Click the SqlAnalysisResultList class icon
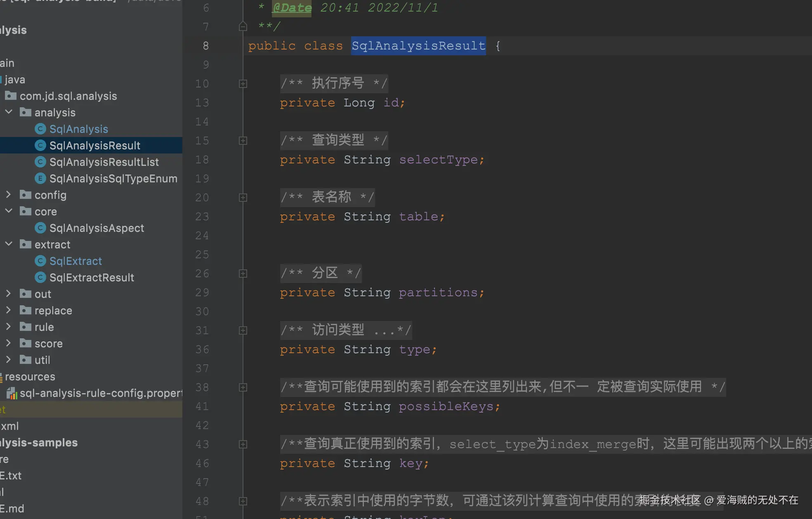This screenshot has height=519, width=812. tap(40, 162)
